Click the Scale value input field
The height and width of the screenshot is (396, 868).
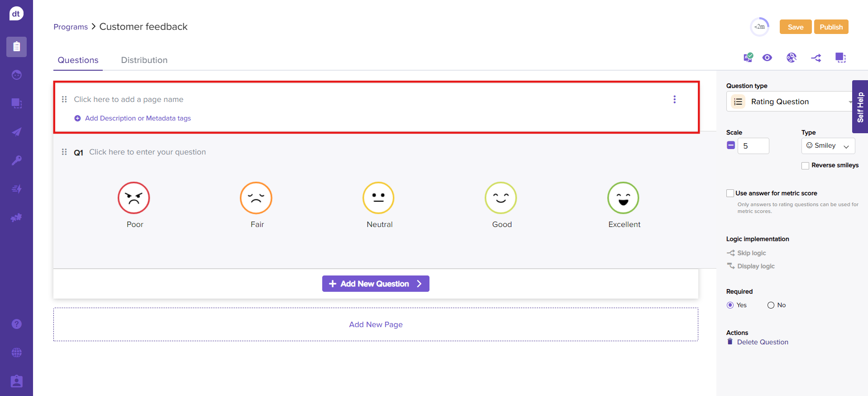coord(753,146)
